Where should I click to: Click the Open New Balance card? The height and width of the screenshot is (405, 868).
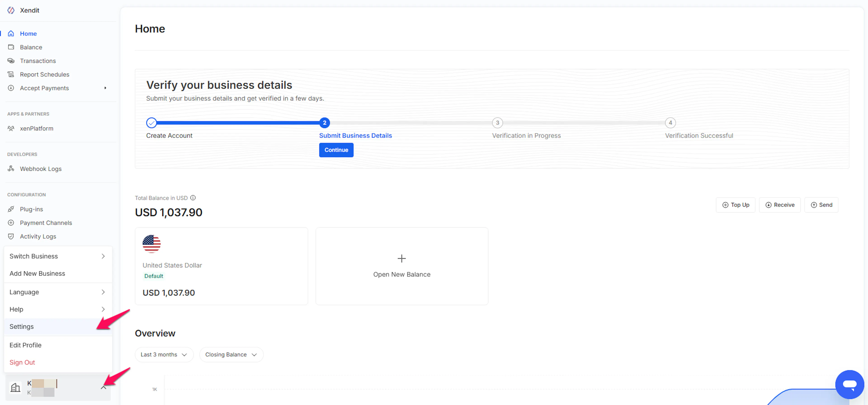click(x=402, y=266)
